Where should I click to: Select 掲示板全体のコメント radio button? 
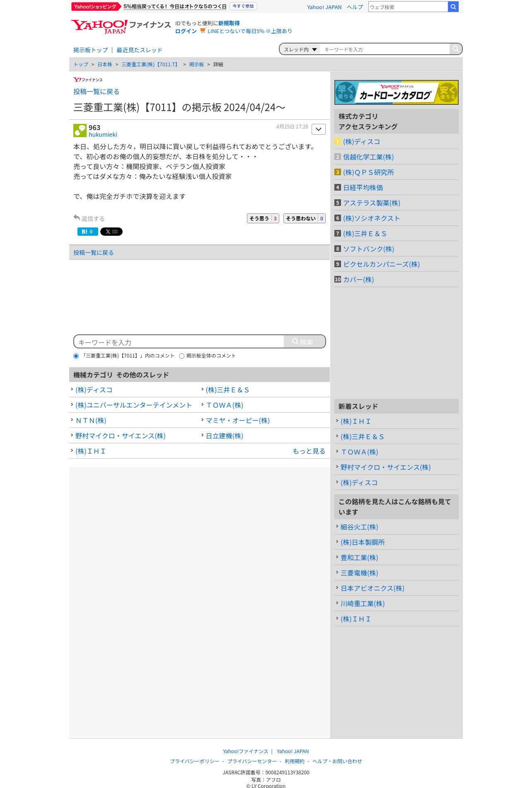[181, 356]
